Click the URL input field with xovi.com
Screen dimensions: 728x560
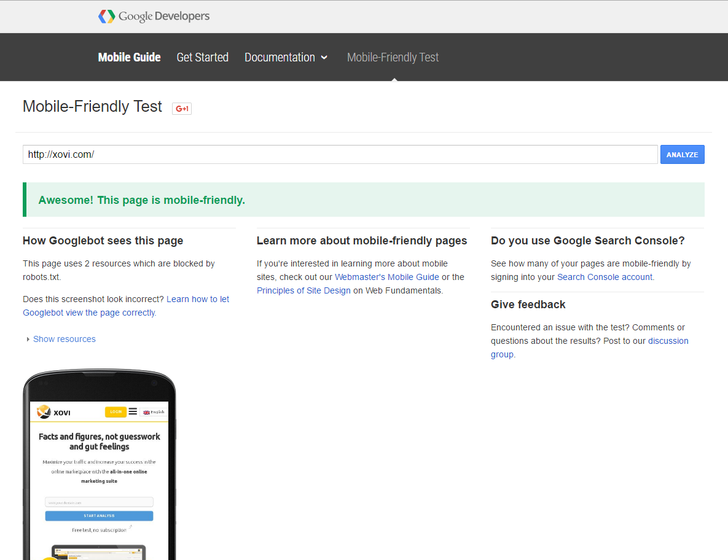coord(340,155)
